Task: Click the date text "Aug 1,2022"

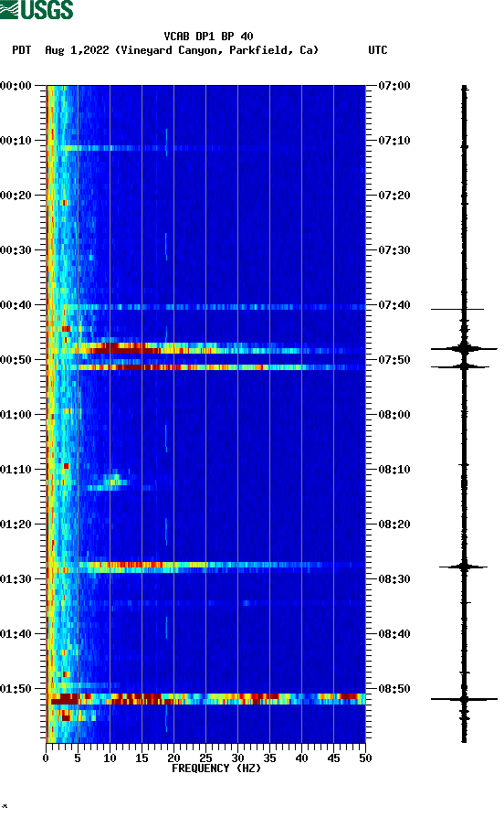Action: [77, 50]
